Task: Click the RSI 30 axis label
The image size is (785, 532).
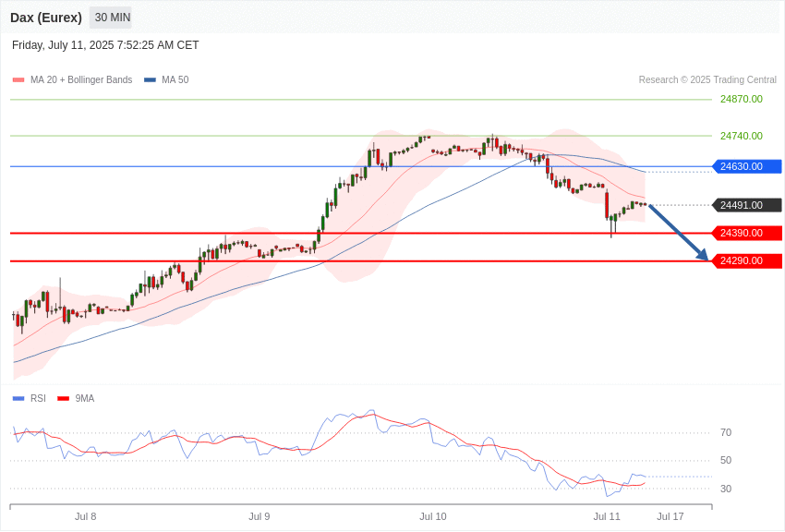Action: [726, 489]
